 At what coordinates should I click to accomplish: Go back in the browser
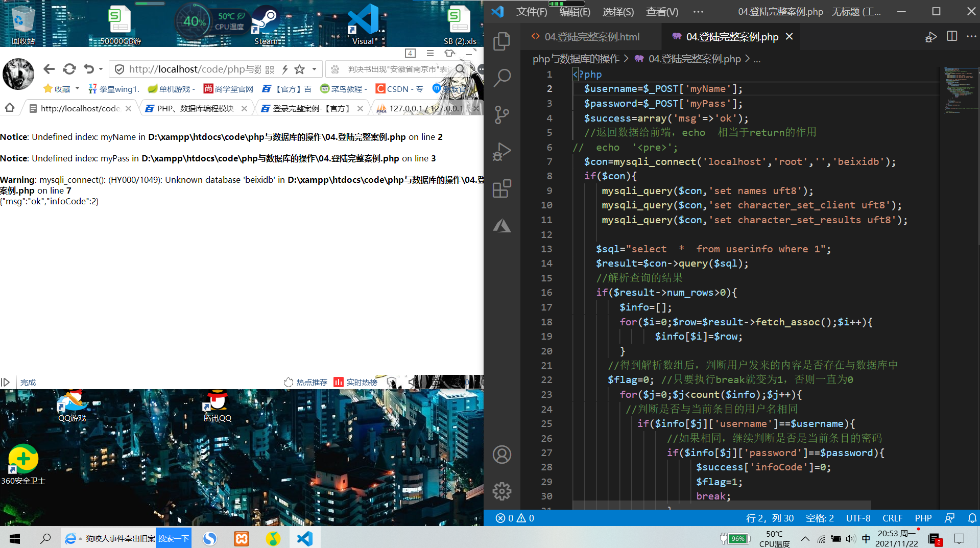pyautogui.click(x=49, y=69)
